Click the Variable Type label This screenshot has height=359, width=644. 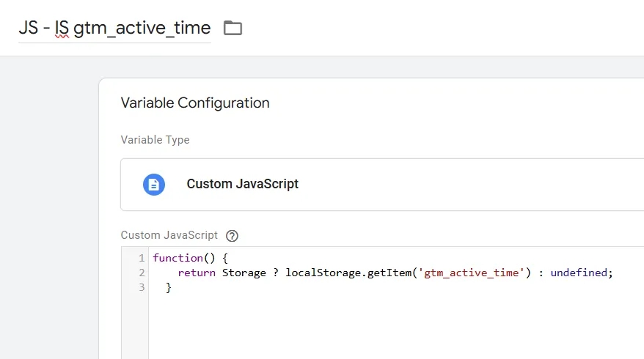tap(155, 140)
